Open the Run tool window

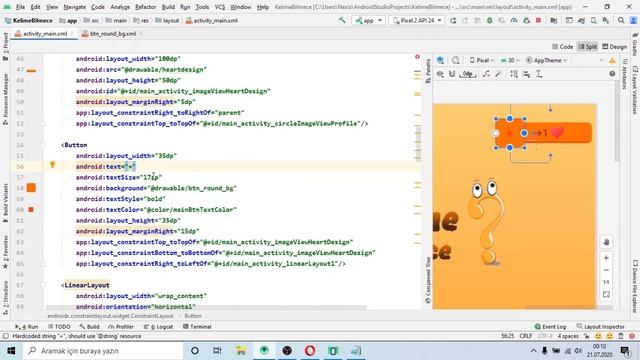point(27,327)
